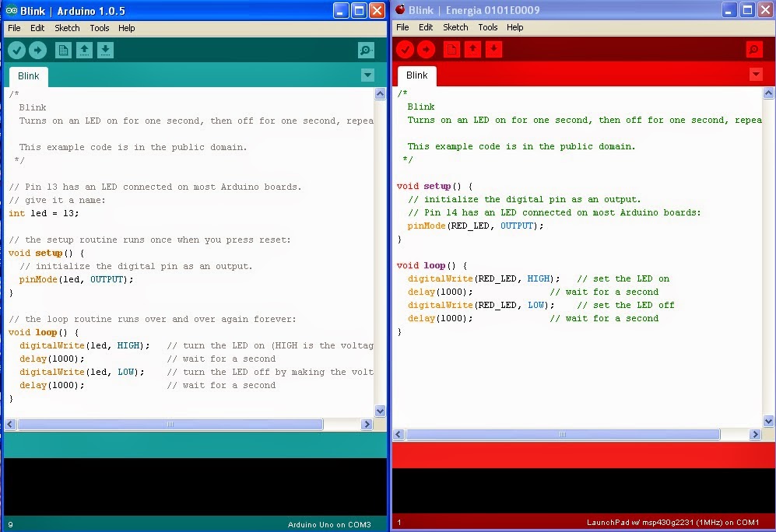
Task: Open Serial Monitor in Energia window
Action: 754,49
